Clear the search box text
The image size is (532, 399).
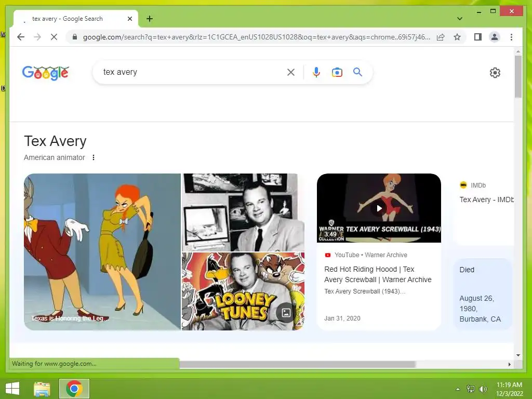(x=291, y=72)
